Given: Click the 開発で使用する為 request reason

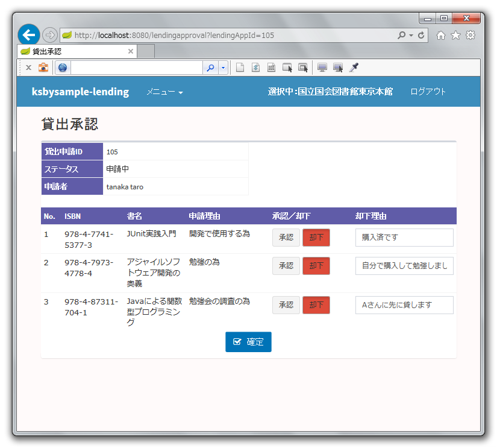Looking at the screenshot, I should coord(219,234).
